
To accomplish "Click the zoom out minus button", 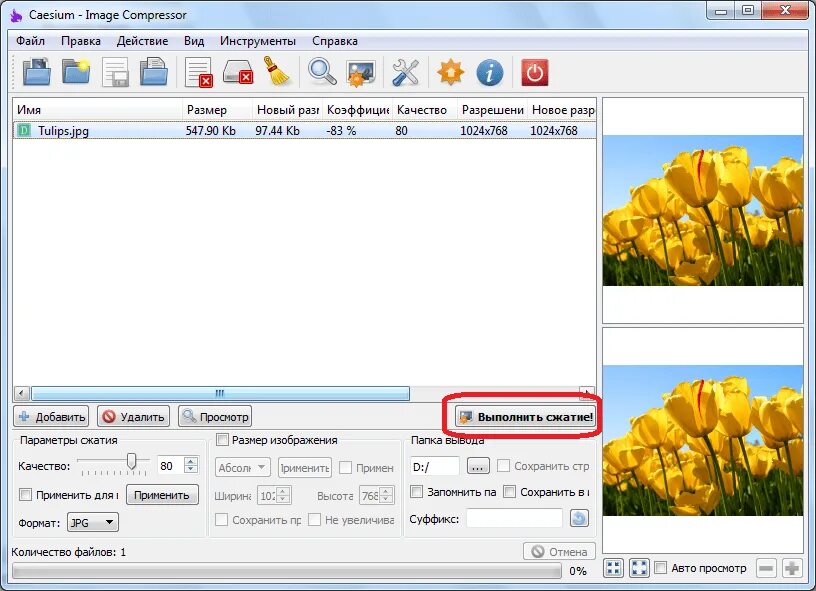I will point(766,568).
